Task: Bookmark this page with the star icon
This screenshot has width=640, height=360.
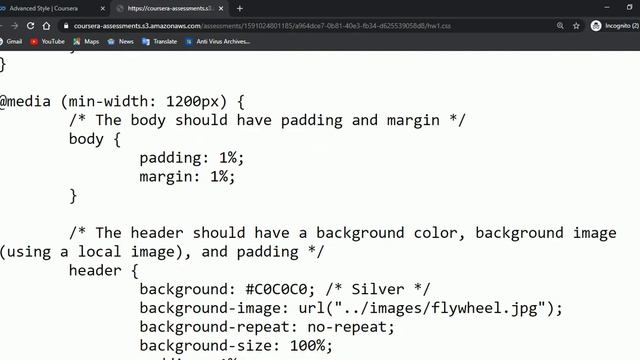Action: click(x=576, y=26)
